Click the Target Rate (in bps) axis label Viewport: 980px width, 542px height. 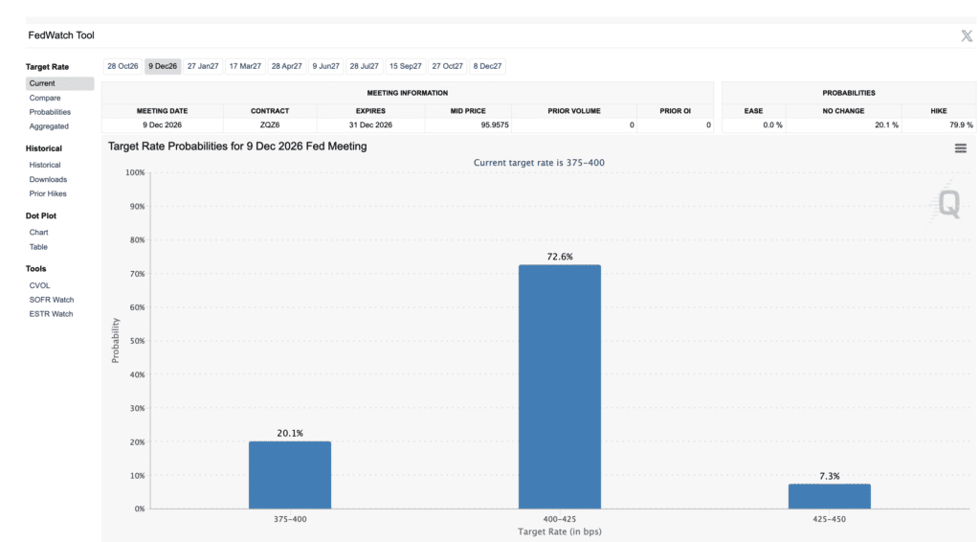pyautogui.click(x=560, y=532)
